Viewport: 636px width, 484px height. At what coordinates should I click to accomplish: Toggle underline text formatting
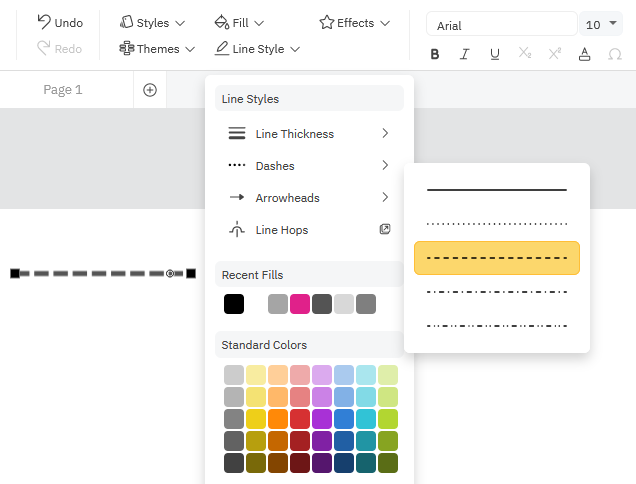[x=494, y=54]
